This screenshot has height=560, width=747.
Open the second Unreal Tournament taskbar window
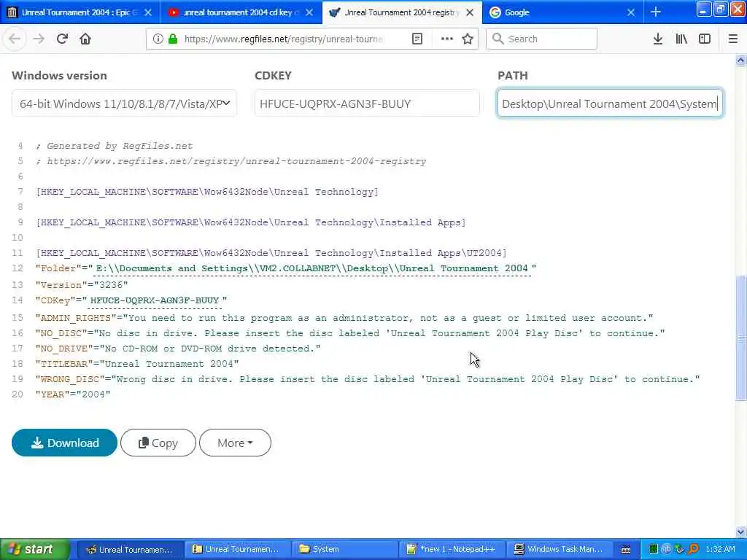point(237,550)
